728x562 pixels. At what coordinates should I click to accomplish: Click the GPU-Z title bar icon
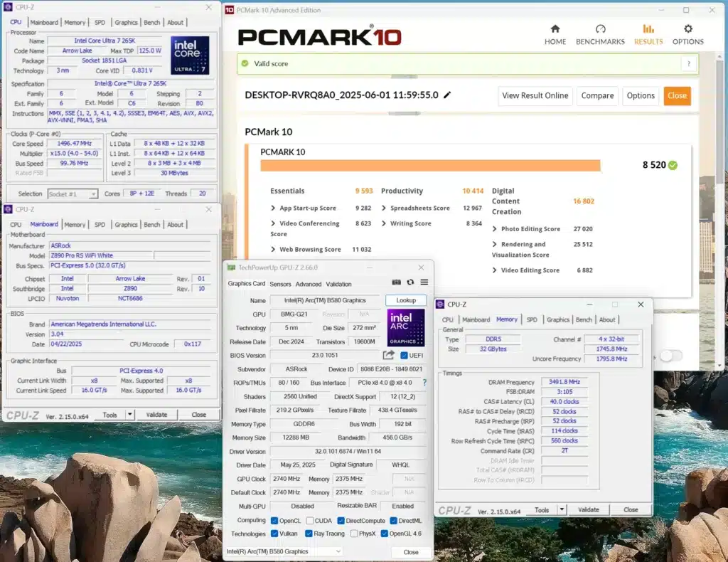[231, 267]
